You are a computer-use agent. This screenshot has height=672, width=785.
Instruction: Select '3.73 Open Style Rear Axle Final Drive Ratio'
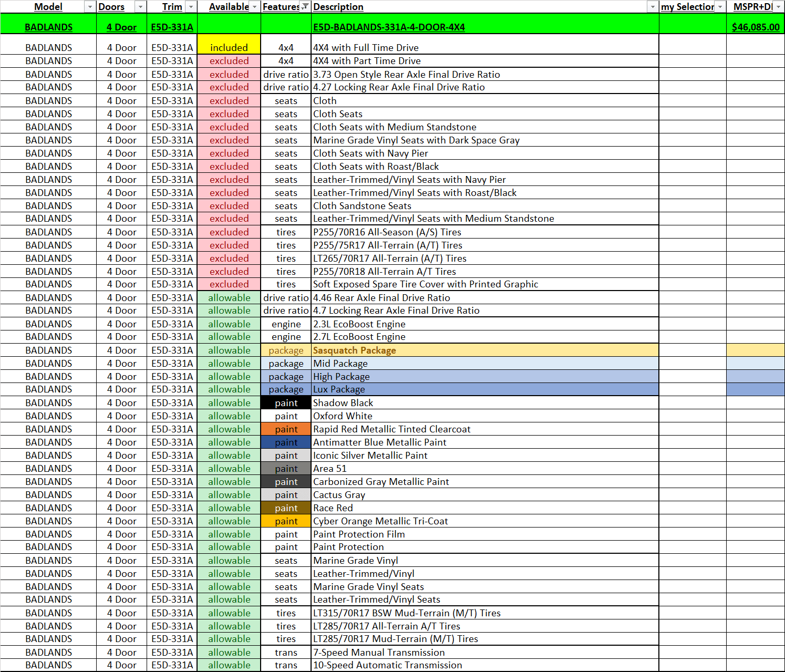486,75
